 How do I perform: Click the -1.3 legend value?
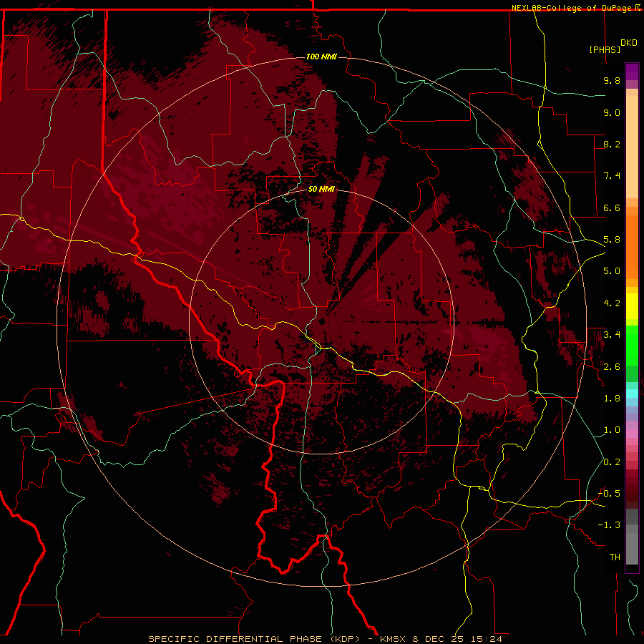[x=609, y=525]
